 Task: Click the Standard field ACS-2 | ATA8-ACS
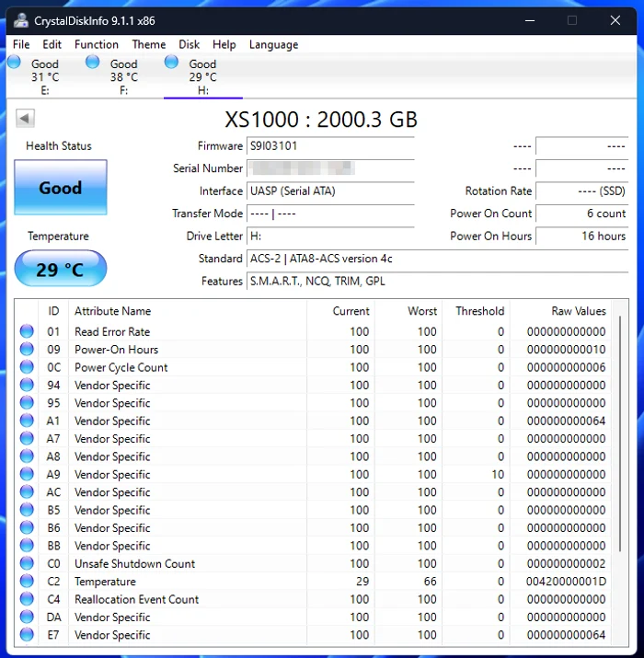point(438,259)
